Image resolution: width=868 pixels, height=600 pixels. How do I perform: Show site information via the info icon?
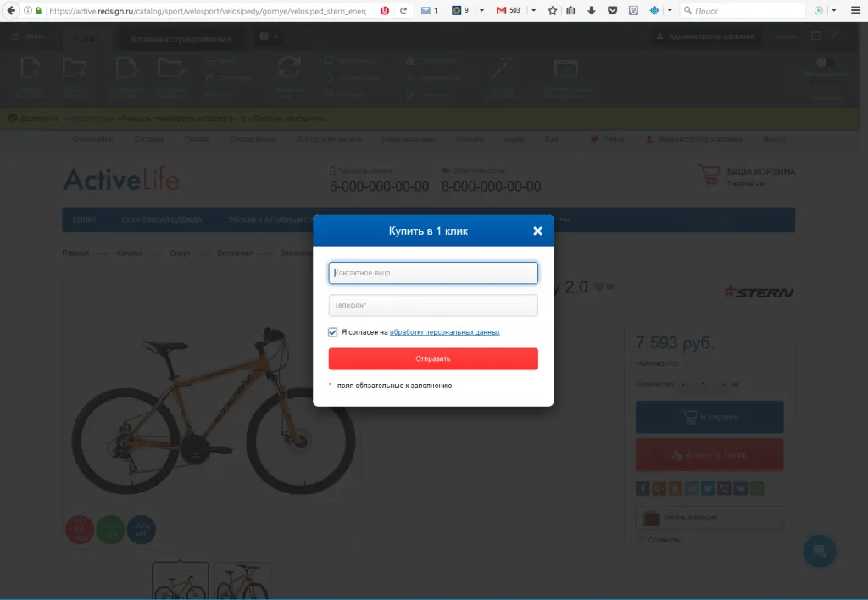tap(28, 10)
